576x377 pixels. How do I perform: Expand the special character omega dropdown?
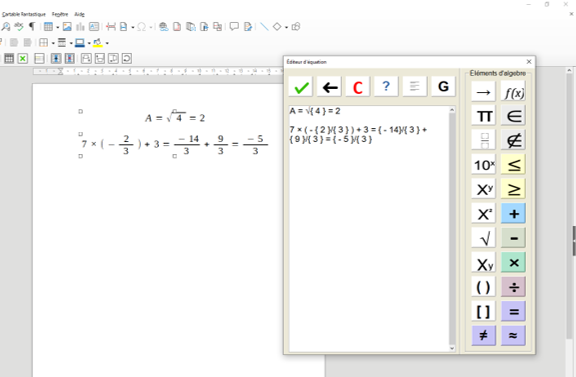(x=151, y=27)
